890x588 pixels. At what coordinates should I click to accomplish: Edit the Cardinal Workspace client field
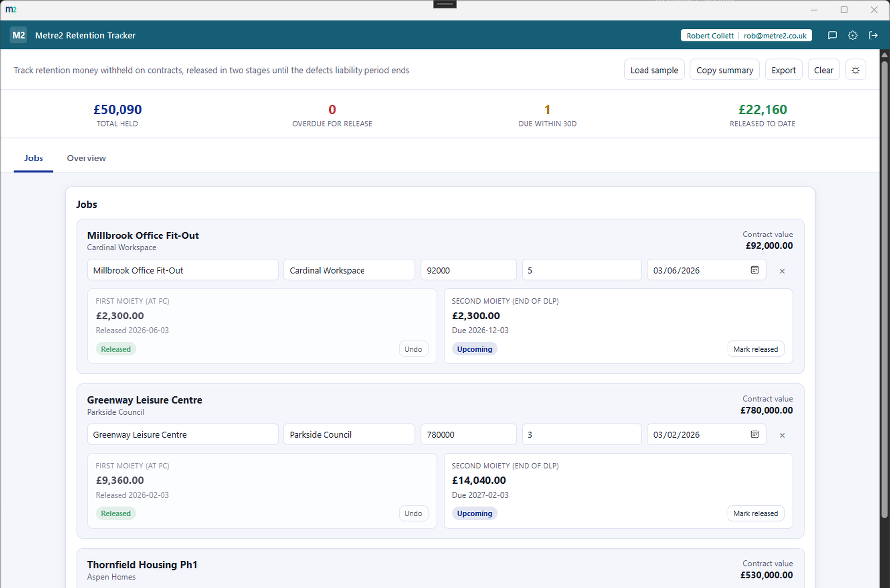(349, 270)
